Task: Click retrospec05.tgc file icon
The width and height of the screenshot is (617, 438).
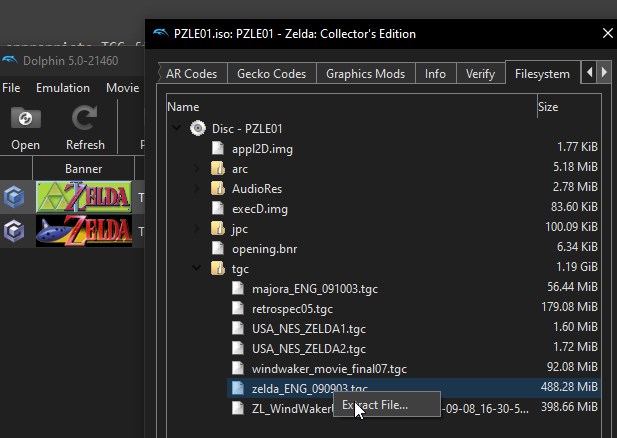Action: [x=238, y=309]
